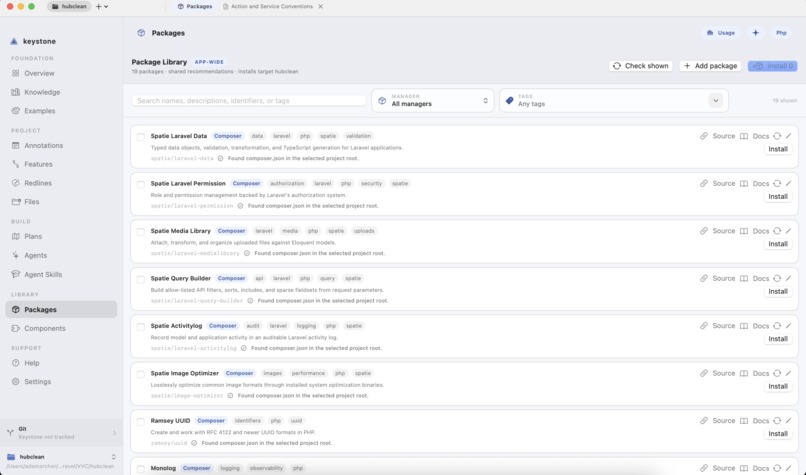This screenshot has height=475, width=806.
Task: Click Check shown button
Action: 640,66
